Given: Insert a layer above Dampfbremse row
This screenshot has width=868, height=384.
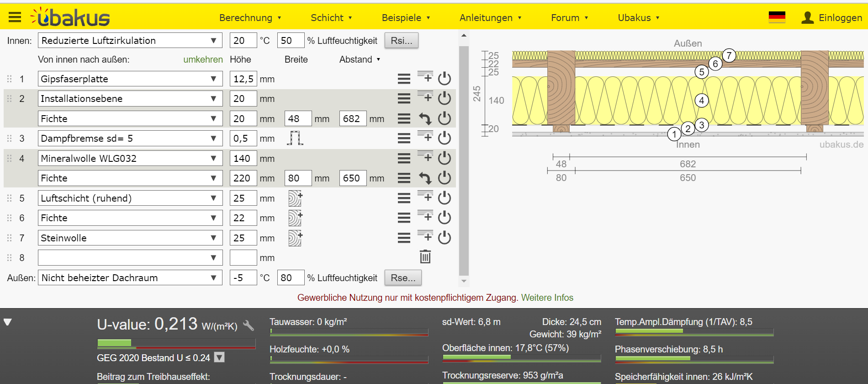Looking at the screenshot, I should 425,136.
